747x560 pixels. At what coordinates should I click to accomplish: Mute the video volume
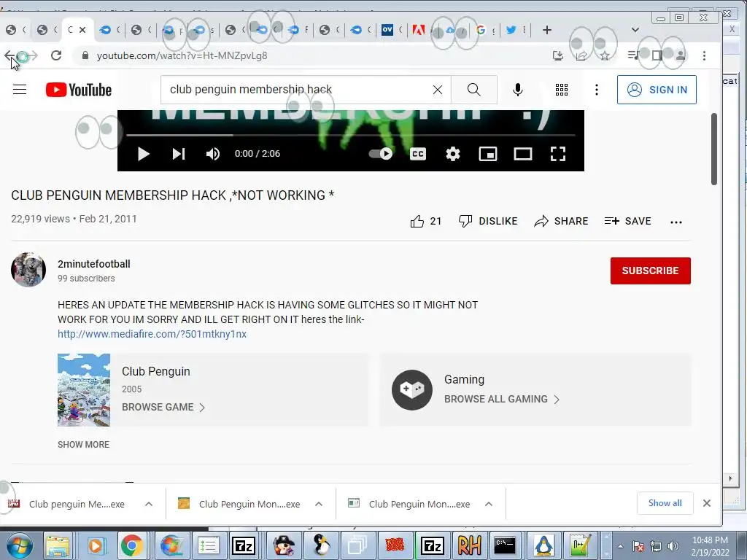pyautogui.click(x=213, y=154)
